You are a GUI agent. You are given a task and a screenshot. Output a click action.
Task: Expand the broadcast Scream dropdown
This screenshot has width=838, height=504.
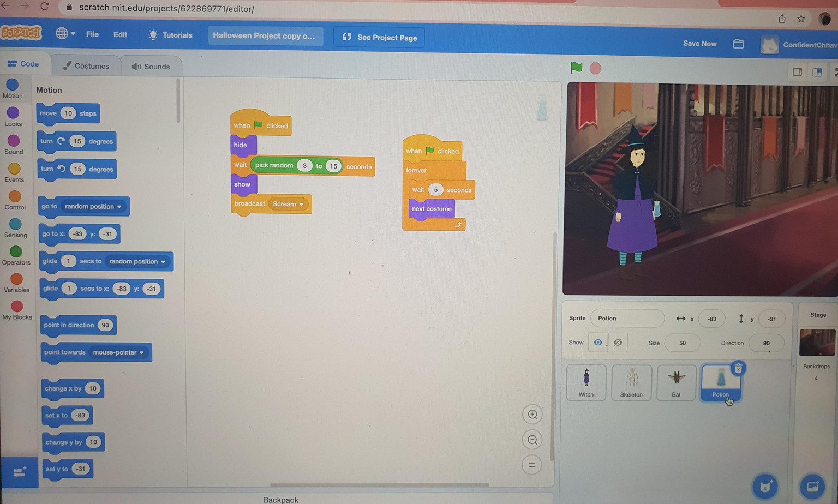301,205
